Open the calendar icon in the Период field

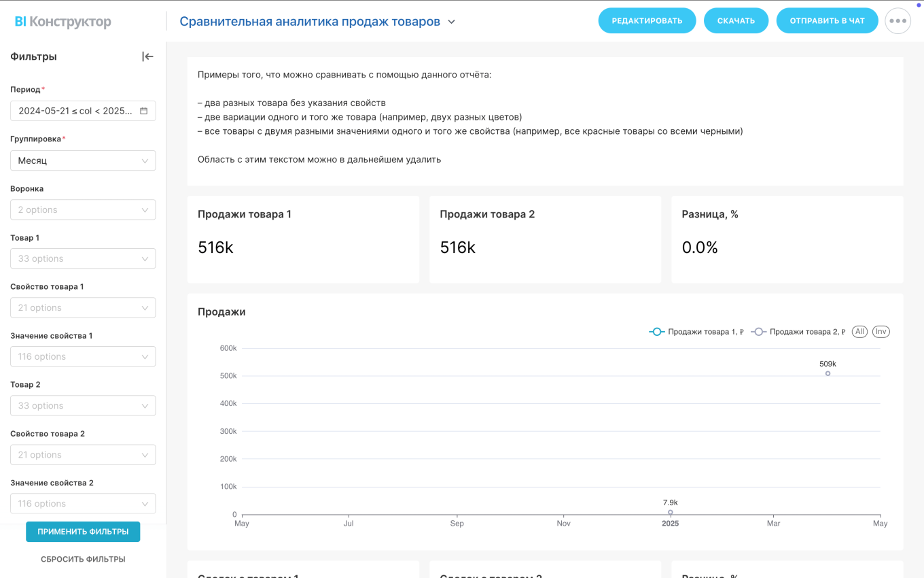pos(143,110)
